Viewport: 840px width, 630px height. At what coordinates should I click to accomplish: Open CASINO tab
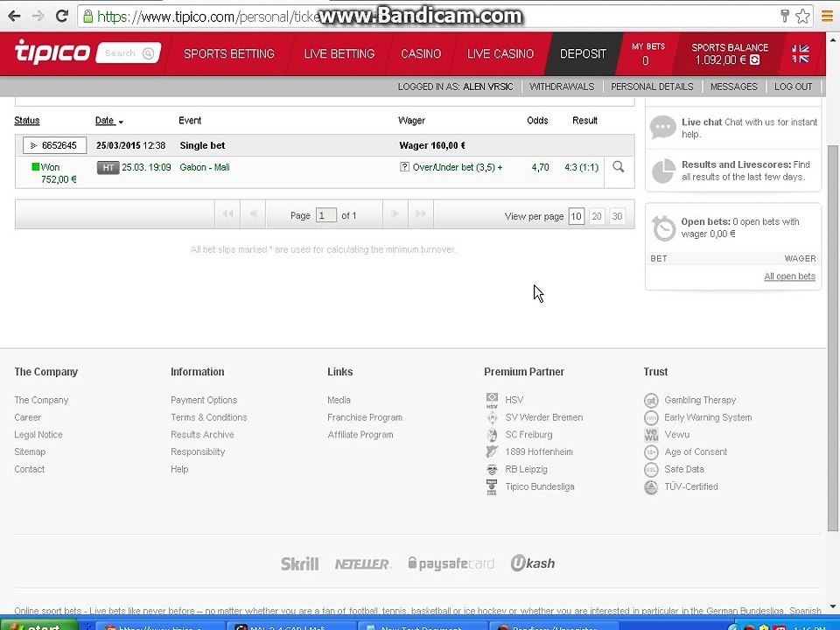[421, 53]
